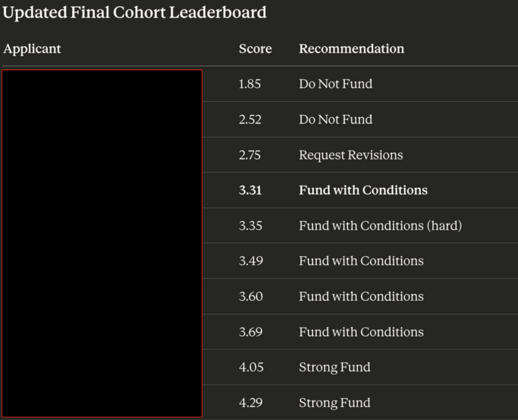Image resolution: width=518 pixels, height=420 pixels.
Task: Click the Applicant column header
Action: (x=32, y=49)
